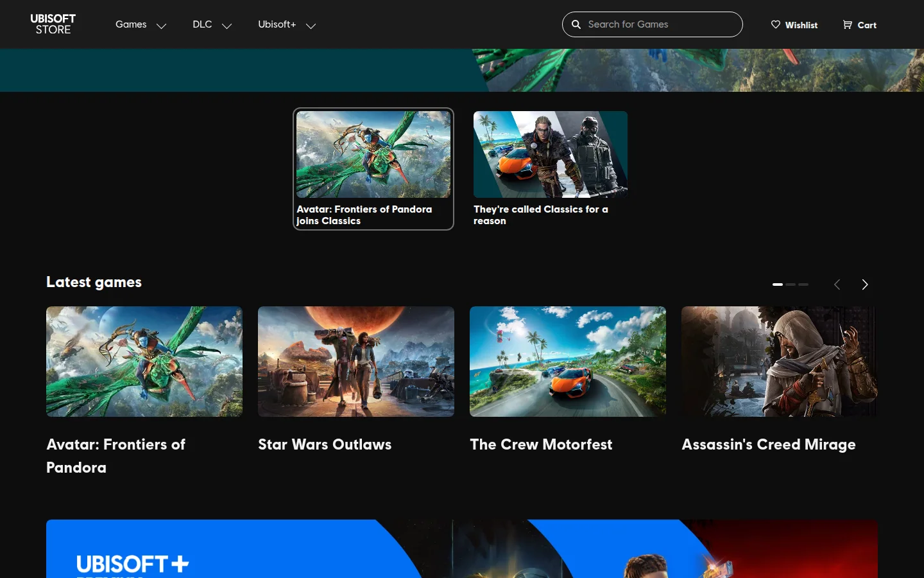
Task: Click the Wishlist heart icon
Action: pos(776,24)
